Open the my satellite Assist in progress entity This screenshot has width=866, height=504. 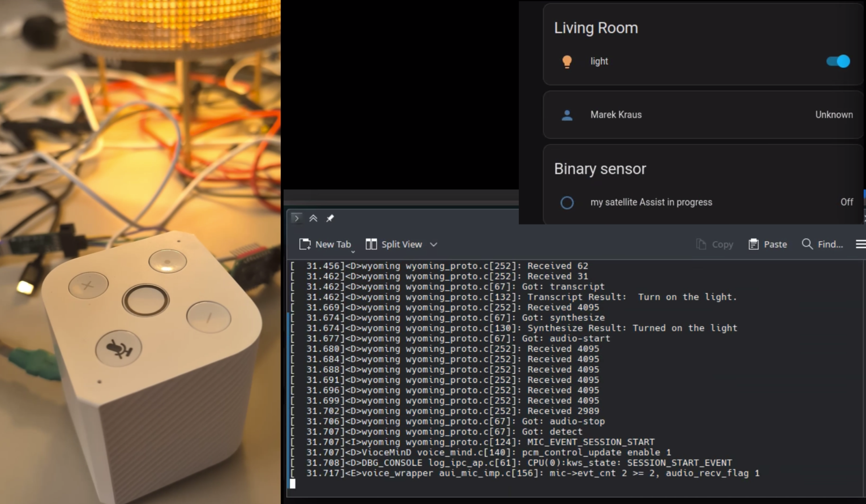point(651,202)
